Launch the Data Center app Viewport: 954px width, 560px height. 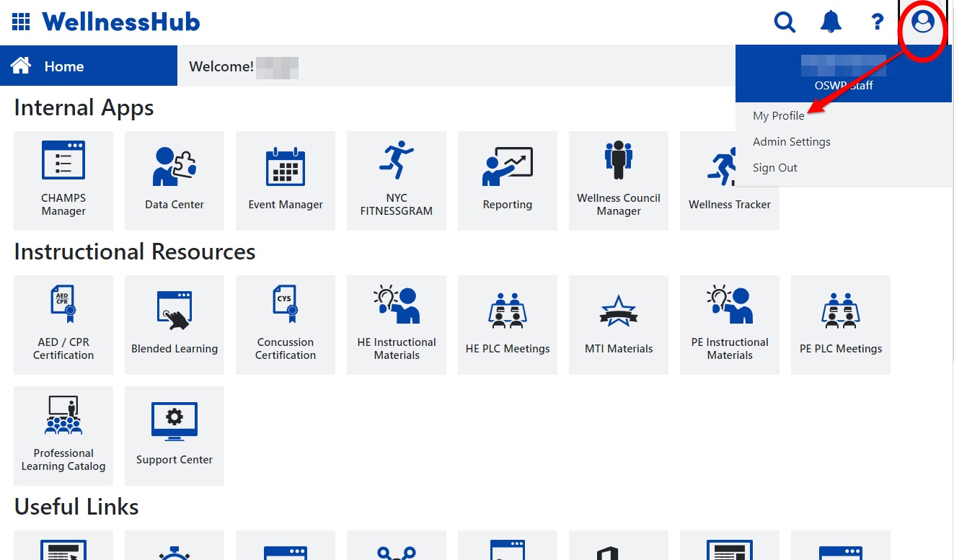(x=175, y=181)
